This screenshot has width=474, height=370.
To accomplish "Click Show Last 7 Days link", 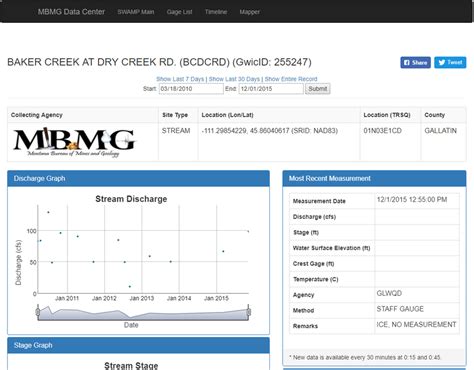I will 180,79.
